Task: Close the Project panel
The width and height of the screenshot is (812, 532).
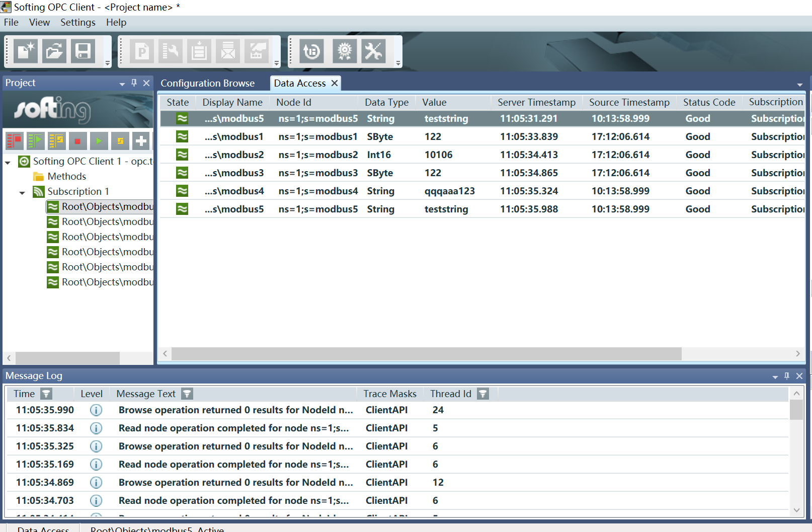Action: tap(146, 83)
